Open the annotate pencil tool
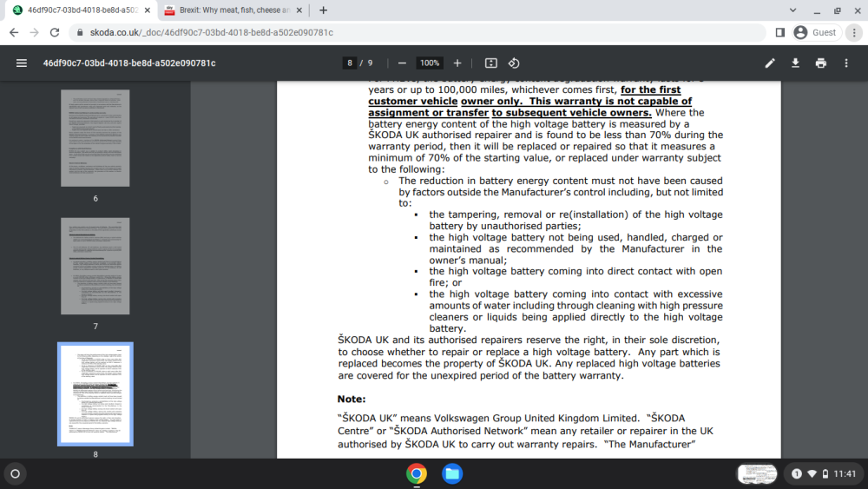The image size is (868, 489). (770, 63)
